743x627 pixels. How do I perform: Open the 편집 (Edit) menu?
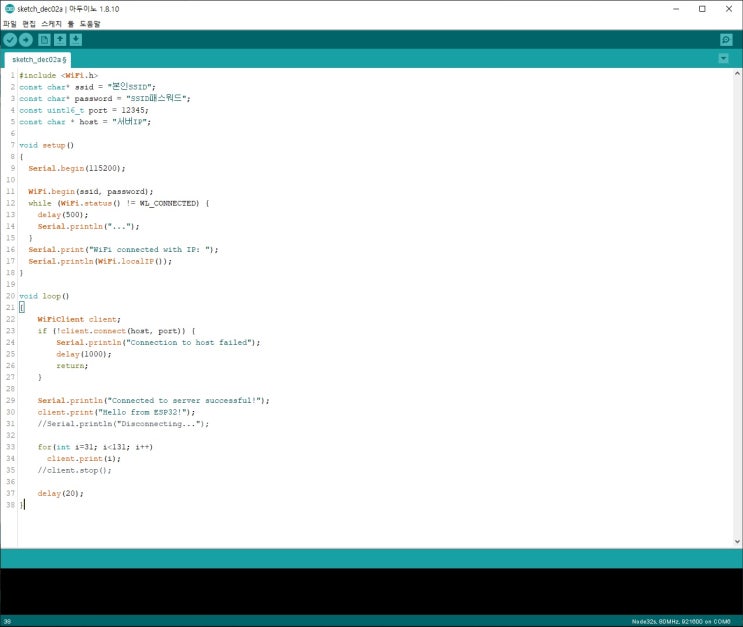29,23
